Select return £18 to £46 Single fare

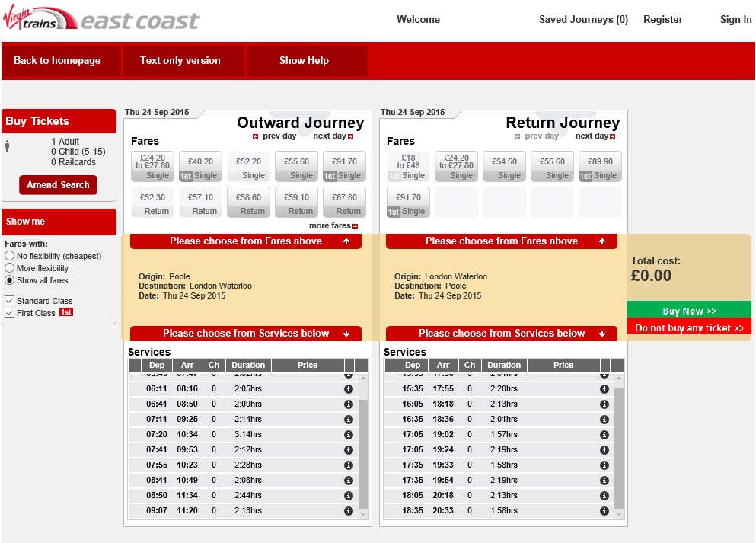click(x=408, y=166)
